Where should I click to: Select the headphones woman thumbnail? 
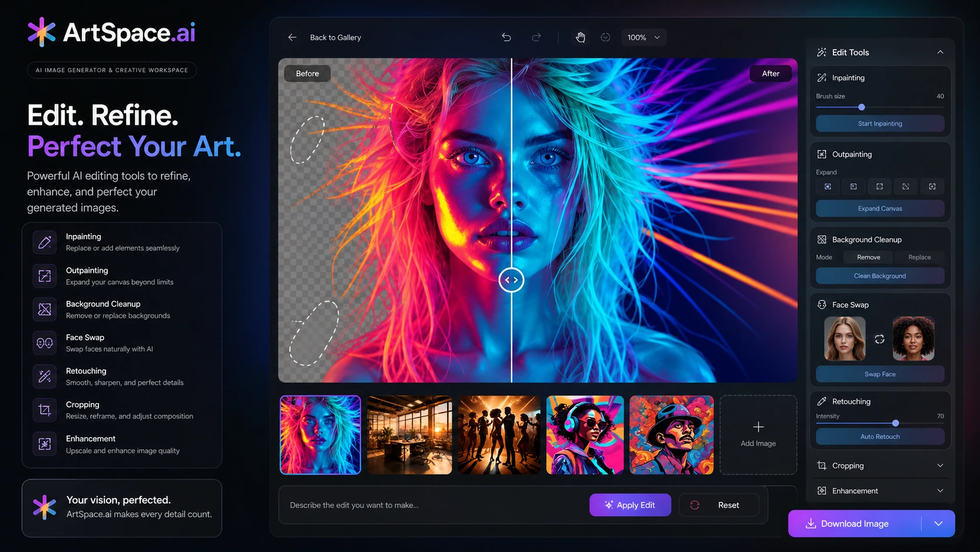[585, 435]
